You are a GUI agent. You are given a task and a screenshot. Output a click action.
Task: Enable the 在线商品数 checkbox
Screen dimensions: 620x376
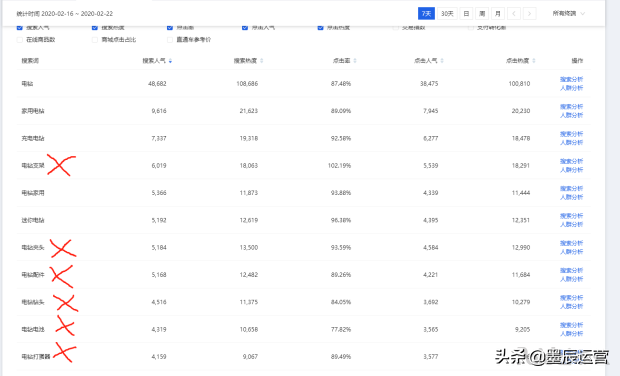[19, 40]
